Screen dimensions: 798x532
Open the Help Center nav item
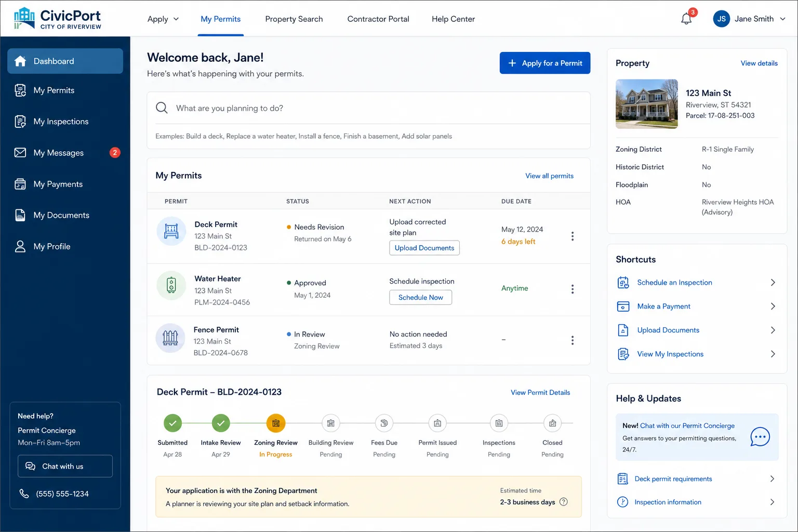[x=453, y=19]
